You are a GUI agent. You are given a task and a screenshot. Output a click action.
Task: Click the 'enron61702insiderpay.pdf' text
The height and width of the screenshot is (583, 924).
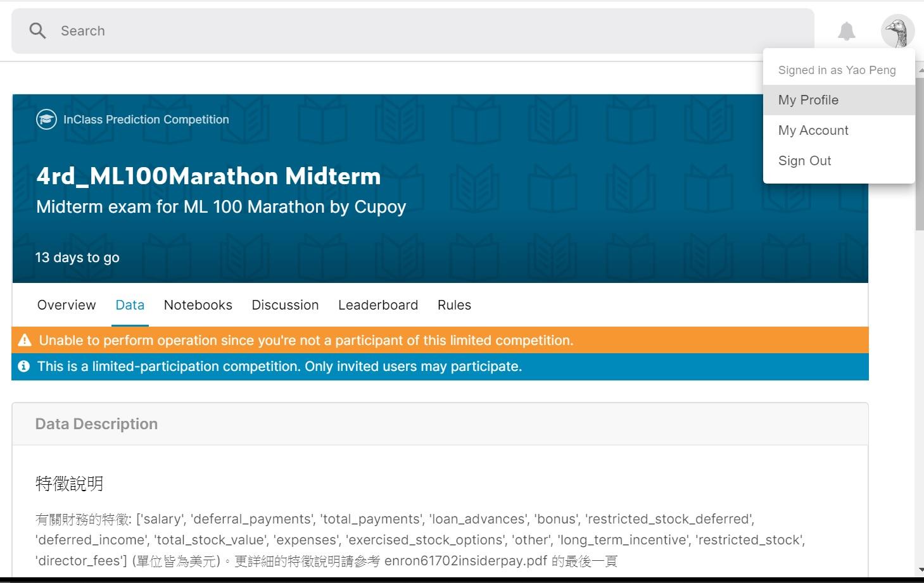pos(466,561)
